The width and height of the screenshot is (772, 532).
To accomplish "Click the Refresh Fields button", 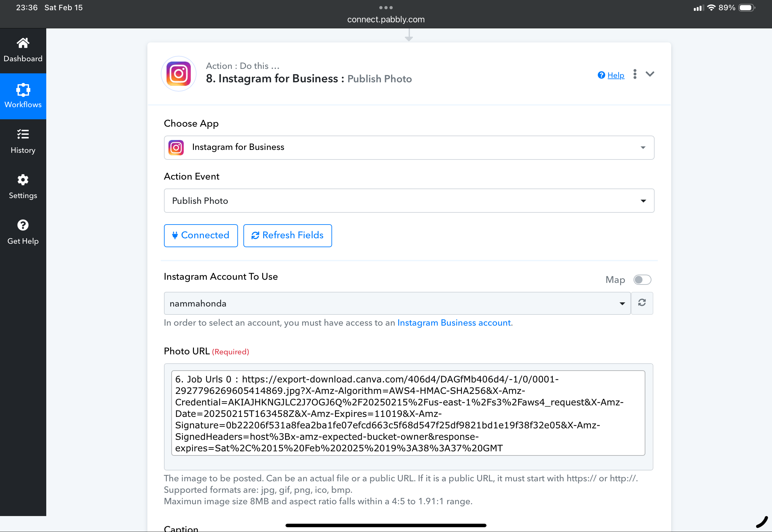I will pyautogui.click(x=287, y=235).
